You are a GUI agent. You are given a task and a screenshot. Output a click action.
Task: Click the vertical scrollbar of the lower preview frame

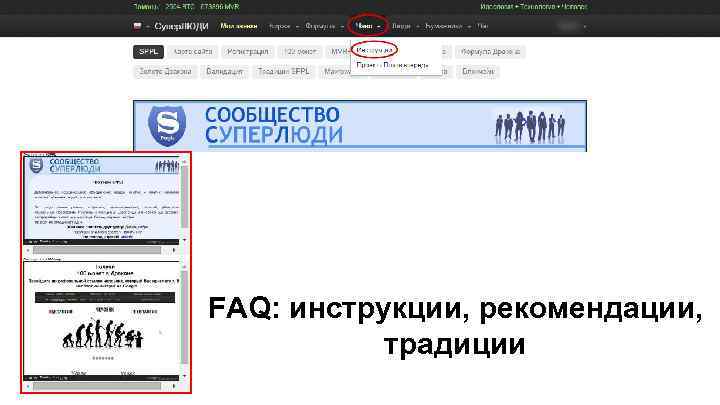(185, 320)
